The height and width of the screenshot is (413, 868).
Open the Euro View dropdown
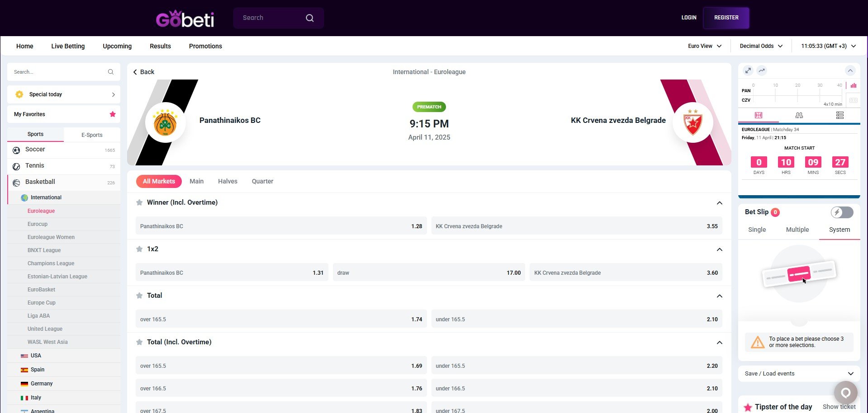click(x=705, y=46)
